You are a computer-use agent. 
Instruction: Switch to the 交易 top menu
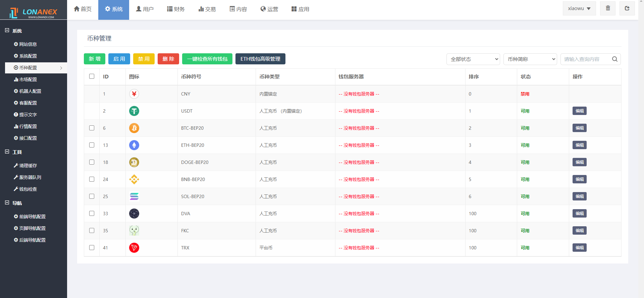pos(207,9)
